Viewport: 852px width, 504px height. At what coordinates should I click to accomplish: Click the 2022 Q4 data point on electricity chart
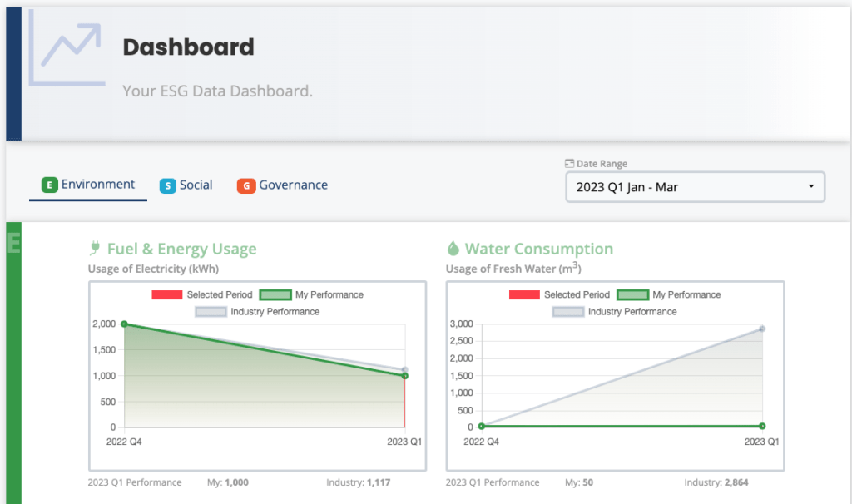click(124, 324)
